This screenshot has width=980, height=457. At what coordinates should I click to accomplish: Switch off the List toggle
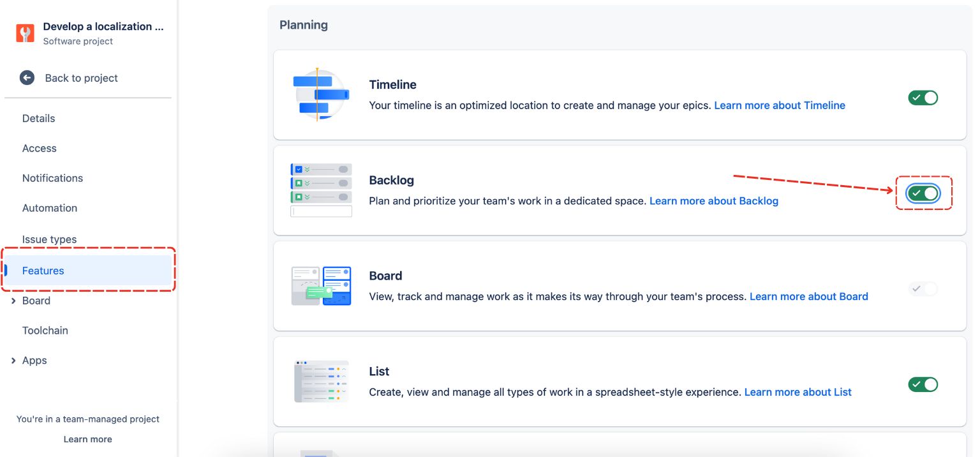click(923, 384)
